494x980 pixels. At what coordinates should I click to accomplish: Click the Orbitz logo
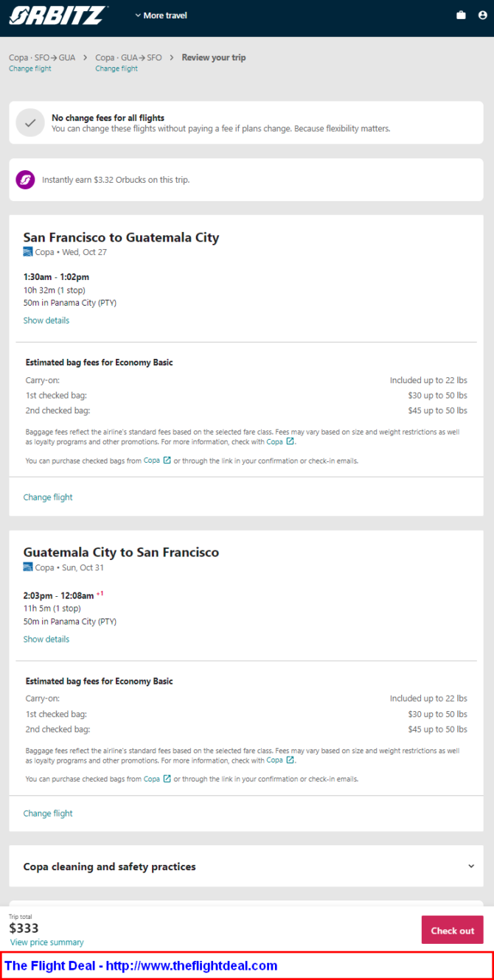tap(58, 15)
